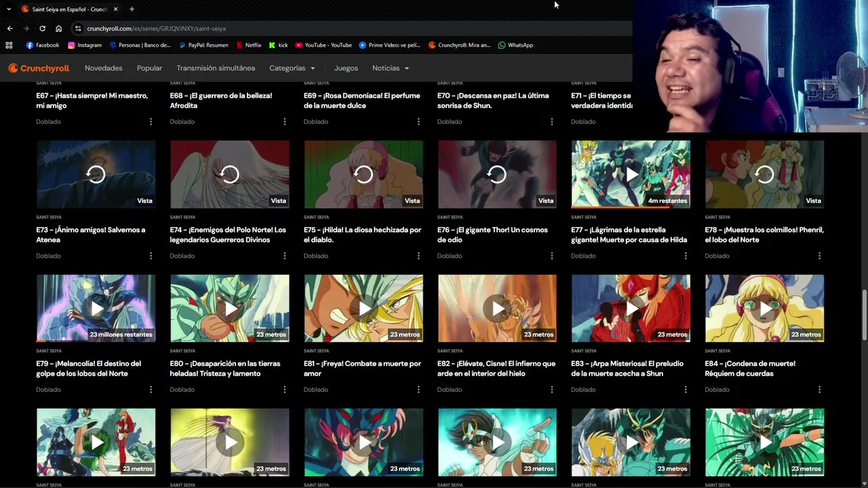This screenshot has width=868, height=488.
Task: Replay episode E73 thumbnail
Action: click(96, 174)
